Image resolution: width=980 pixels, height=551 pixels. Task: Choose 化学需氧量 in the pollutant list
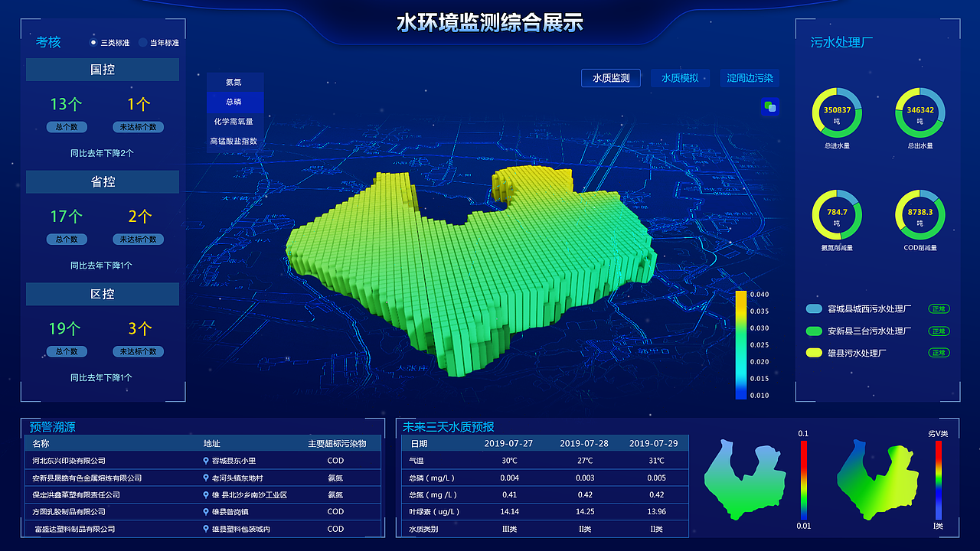[235, 121]
